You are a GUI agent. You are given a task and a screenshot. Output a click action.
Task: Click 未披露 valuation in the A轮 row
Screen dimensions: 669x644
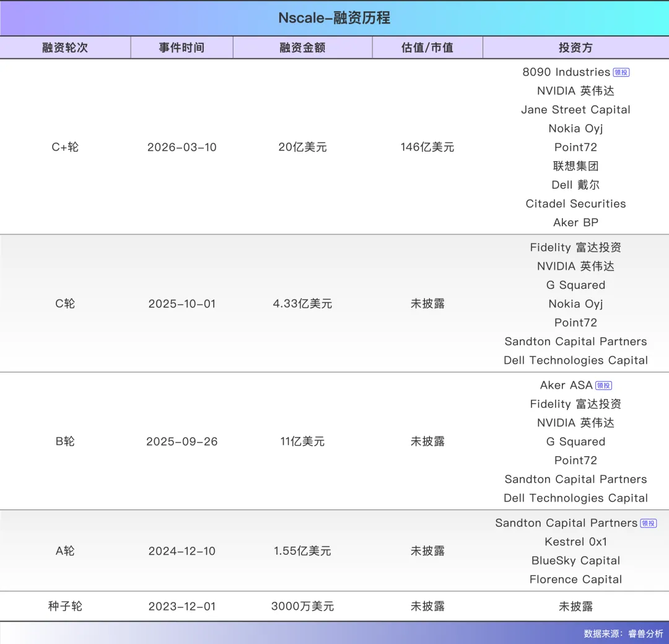point(427,551)
